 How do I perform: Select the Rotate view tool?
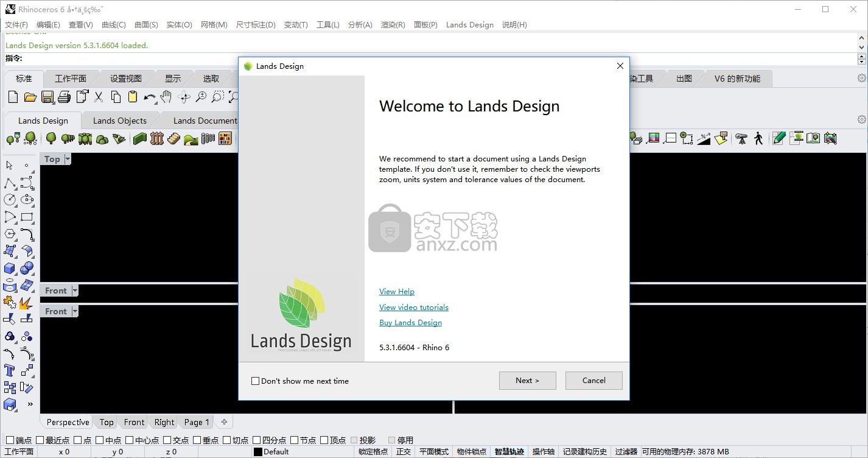click(184, 97)
